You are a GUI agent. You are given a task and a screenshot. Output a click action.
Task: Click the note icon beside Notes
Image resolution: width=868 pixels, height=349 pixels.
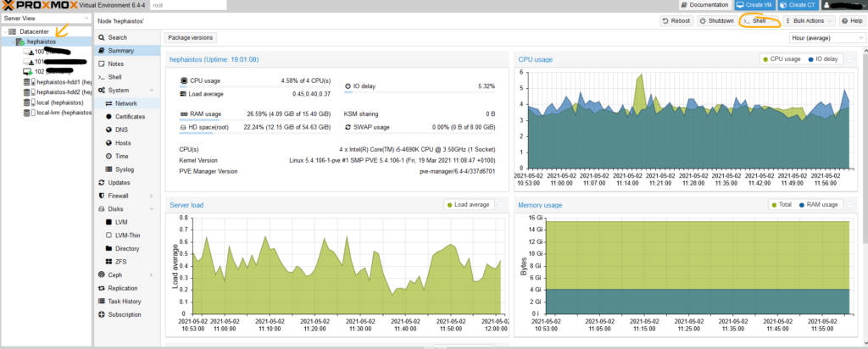pyautogui.click(x=102, y=64)
